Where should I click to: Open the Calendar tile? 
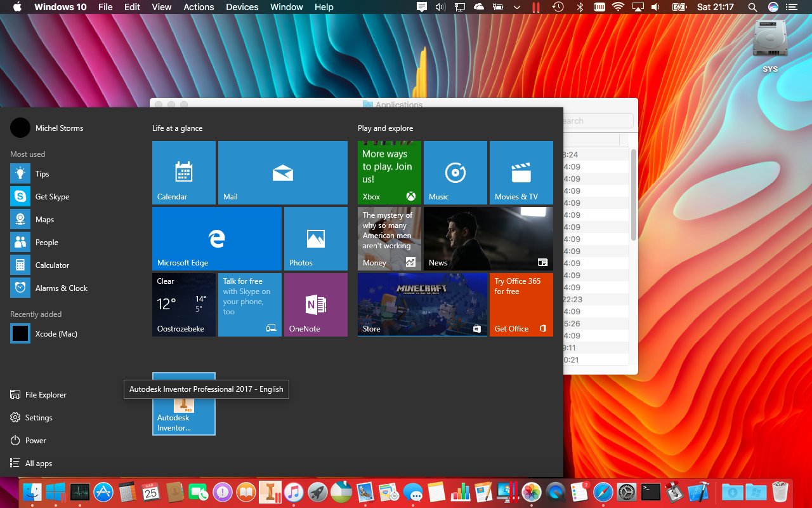coord(184,173)
